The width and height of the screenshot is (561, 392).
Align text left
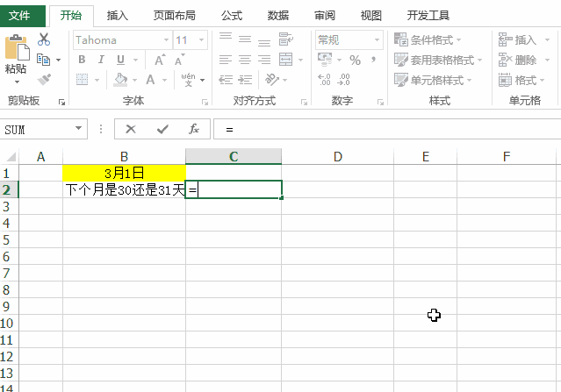click(226, 60)
